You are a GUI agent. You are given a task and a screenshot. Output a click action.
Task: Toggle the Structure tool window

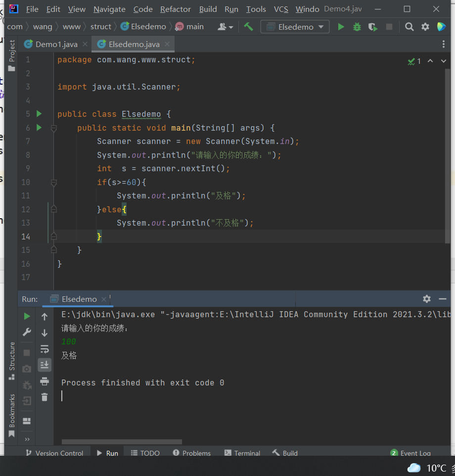tap(11, 361)
